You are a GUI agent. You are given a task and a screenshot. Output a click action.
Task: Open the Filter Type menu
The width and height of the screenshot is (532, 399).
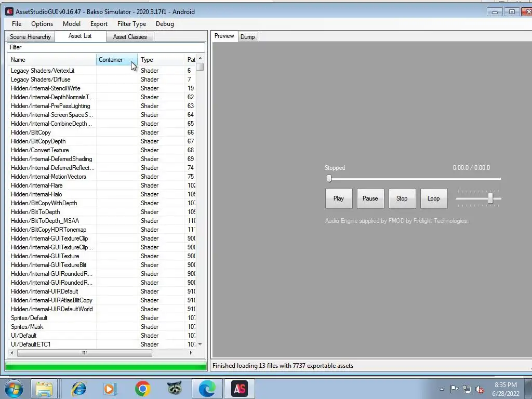coord(131,24)
